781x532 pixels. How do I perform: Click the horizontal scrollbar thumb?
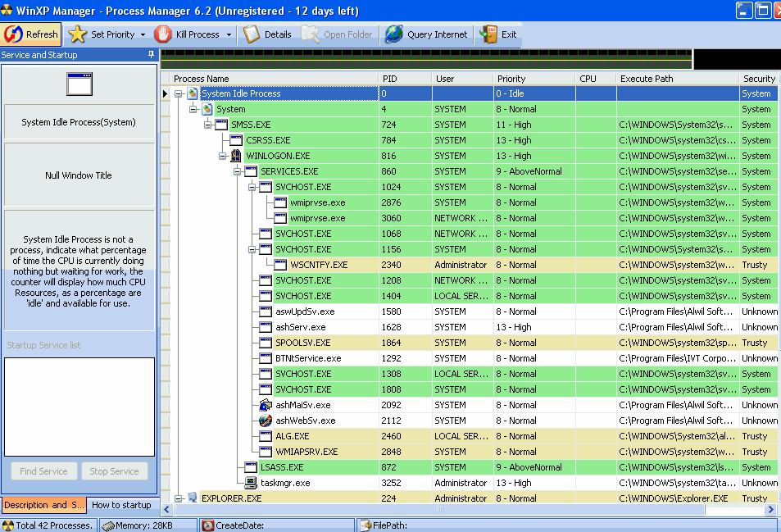coord(439,510)
